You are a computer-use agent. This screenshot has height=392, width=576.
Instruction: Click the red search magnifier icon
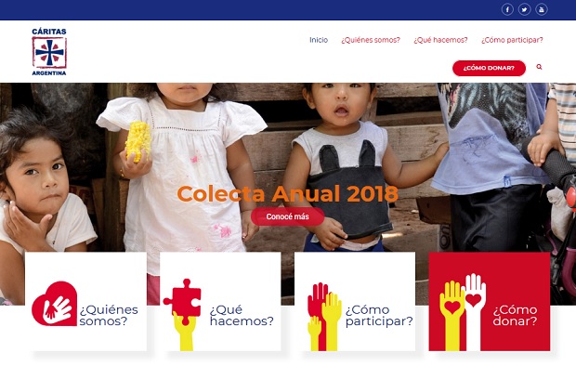coord(539,67)
